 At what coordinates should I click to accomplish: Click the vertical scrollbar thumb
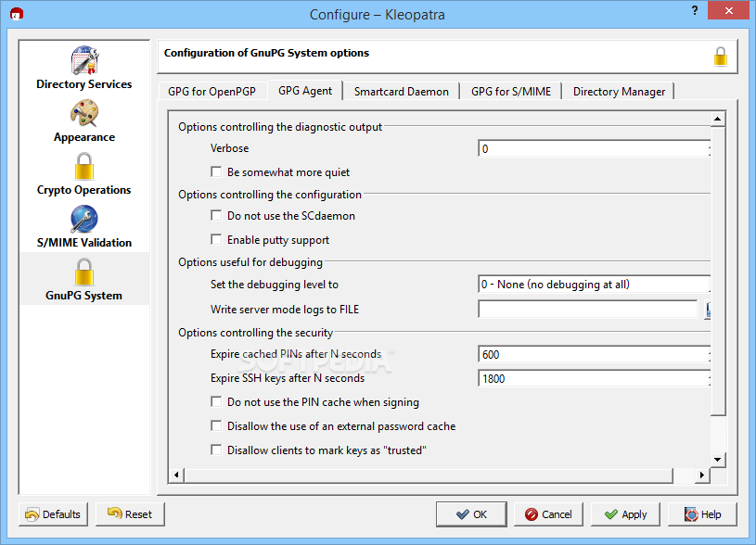click(718, 271)
